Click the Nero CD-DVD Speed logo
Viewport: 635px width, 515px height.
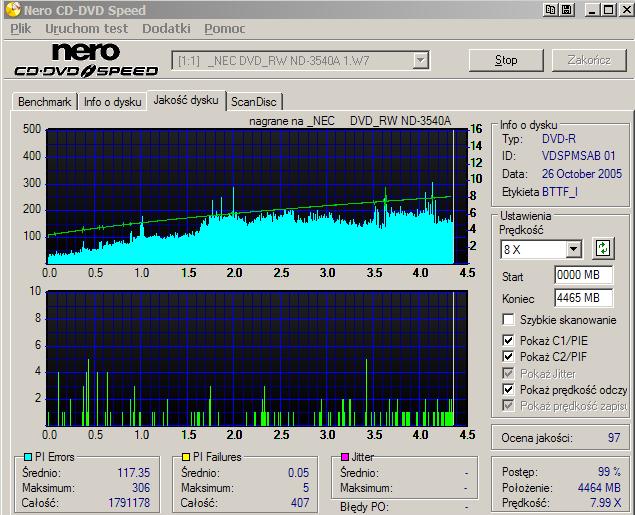coord(86,60)
